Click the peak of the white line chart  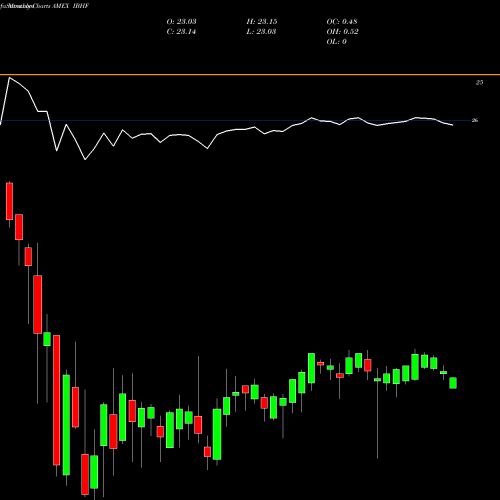tap(9, 78)
